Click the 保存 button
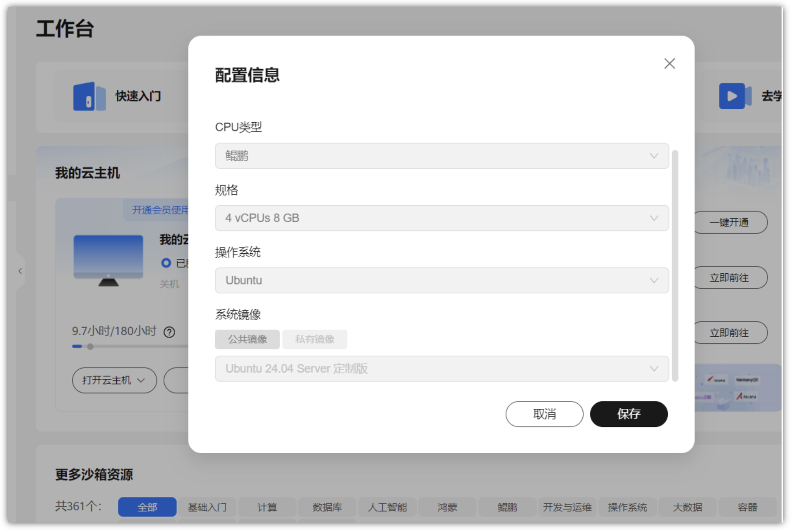The image size is (792, 532). [x=628, y=414]
